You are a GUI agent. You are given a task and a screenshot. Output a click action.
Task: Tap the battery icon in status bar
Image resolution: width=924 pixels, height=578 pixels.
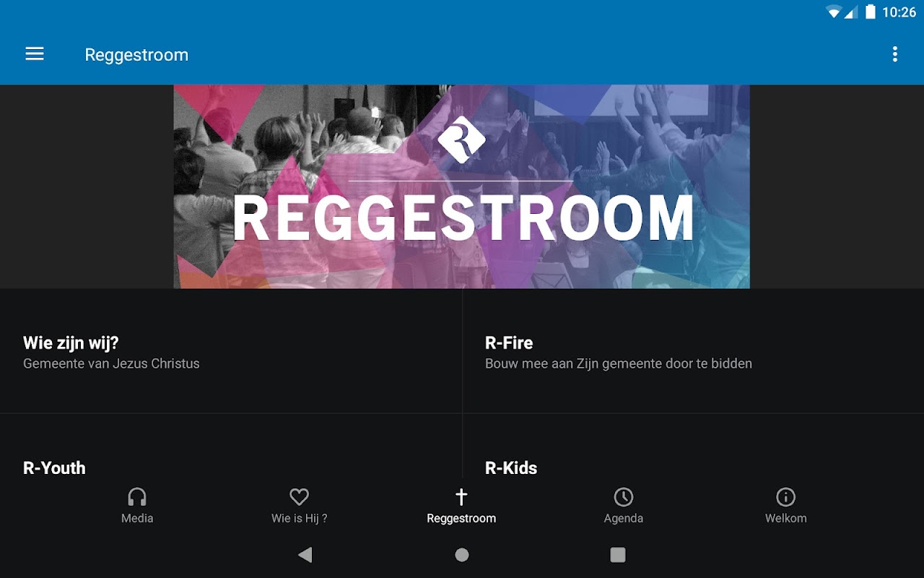pyautogui.click(x=871, y=12)
